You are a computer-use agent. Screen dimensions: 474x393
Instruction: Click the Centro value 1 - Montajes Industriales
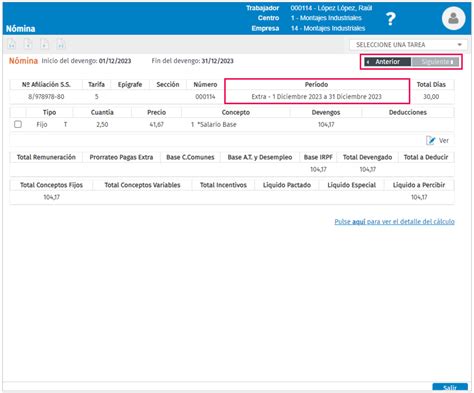coord(326,18)
